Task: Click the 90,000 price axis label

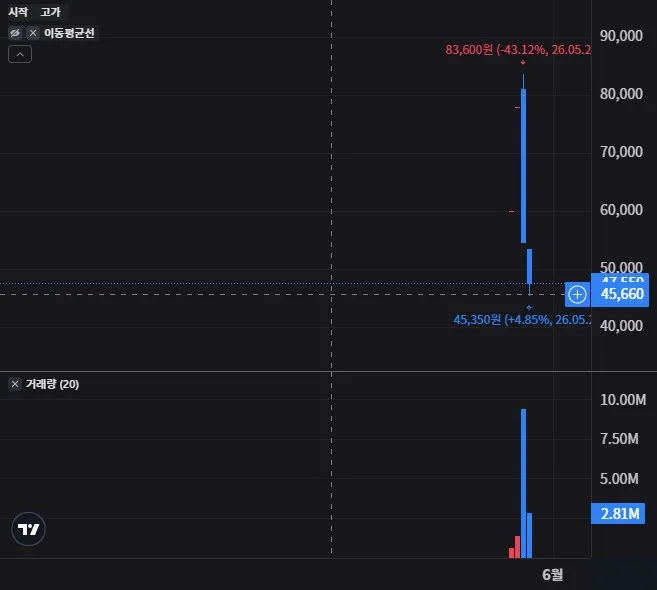Action: (621, 36)
